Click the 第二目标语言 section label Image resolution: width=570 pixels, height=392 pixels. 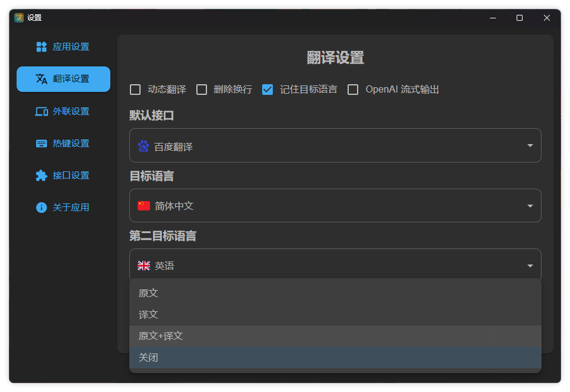pos(163,236)
